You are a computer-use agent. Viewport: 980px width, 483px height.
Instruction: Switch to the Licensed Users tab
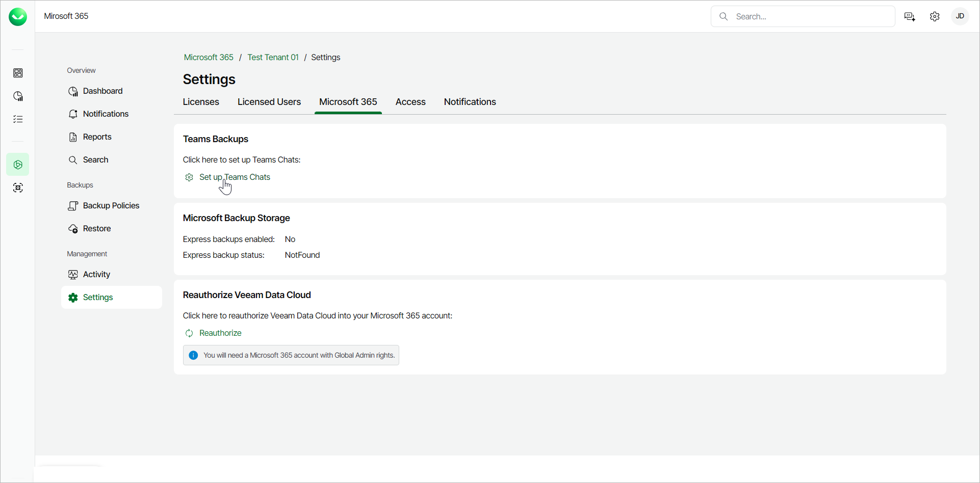269,102
